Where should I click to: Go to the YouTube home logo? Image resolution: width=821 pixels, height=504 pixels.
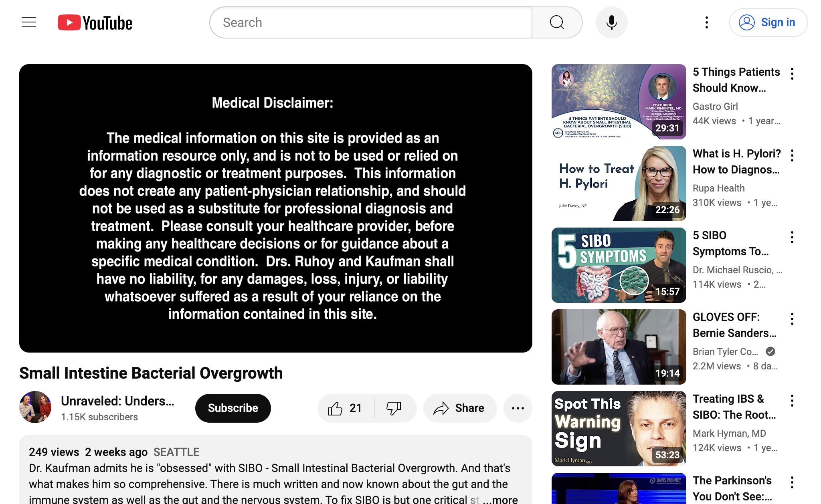click(x=95, y=23)
